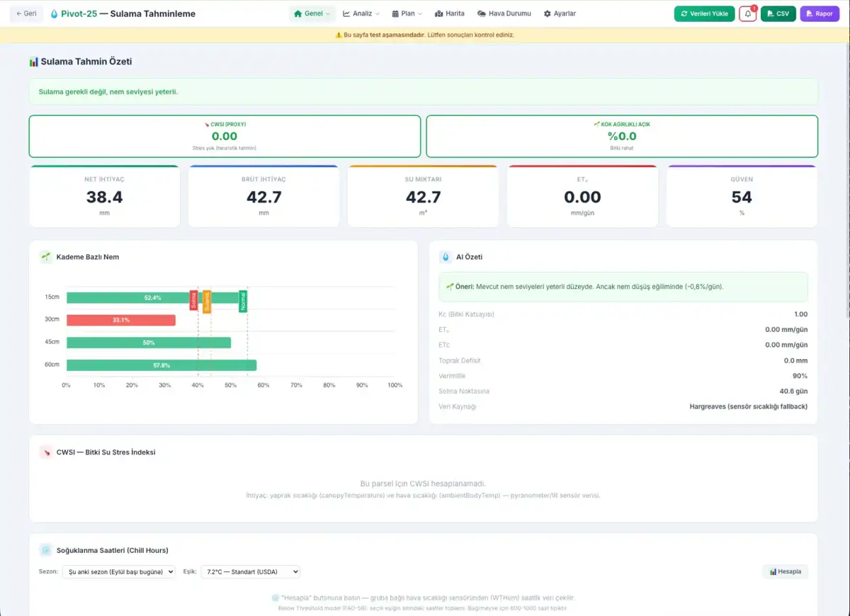
Task: Open the Hava Durumu page
Action: coord(504,13)
